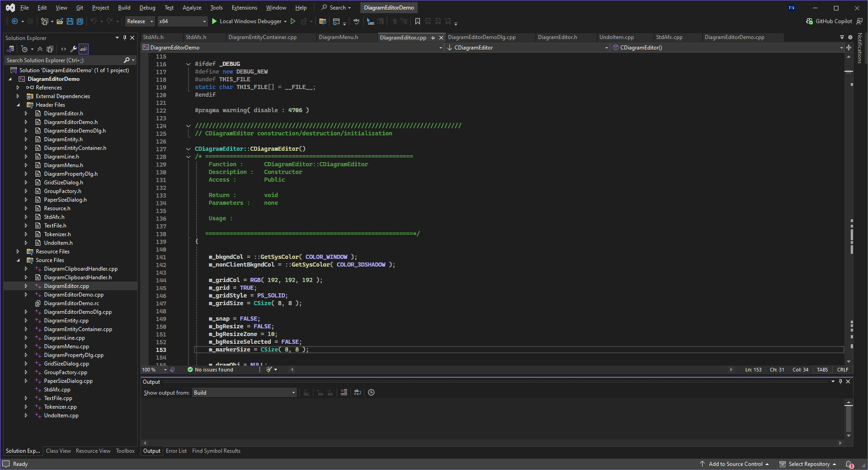Toggle Preview Selected Items in Solution Explorer
The height and width of the screenshot is (470, 868).
[x=84, y=49]
